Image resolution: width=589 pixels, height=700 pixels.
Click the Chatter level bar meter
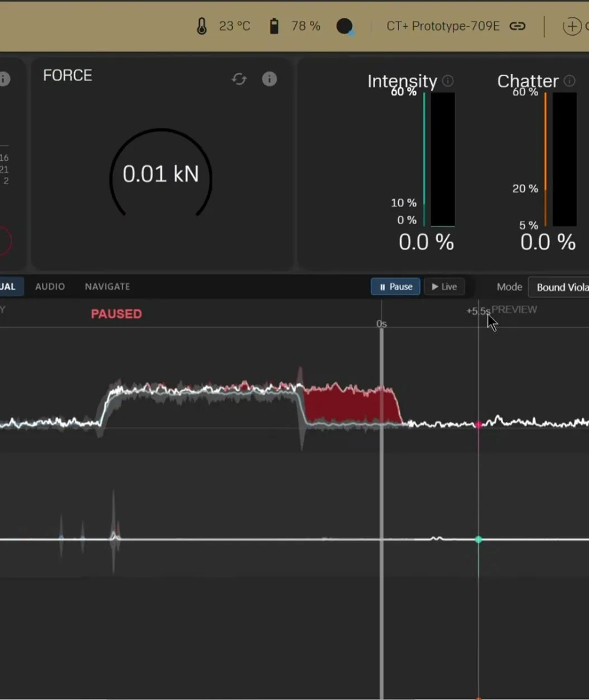point(564,159)
